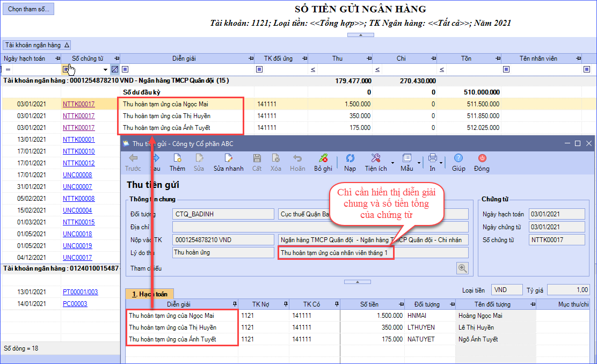597x364 pixels.
Task: Click the Ngày hạch toán date field
Action: pyautogui.click(x=556, y=214)
